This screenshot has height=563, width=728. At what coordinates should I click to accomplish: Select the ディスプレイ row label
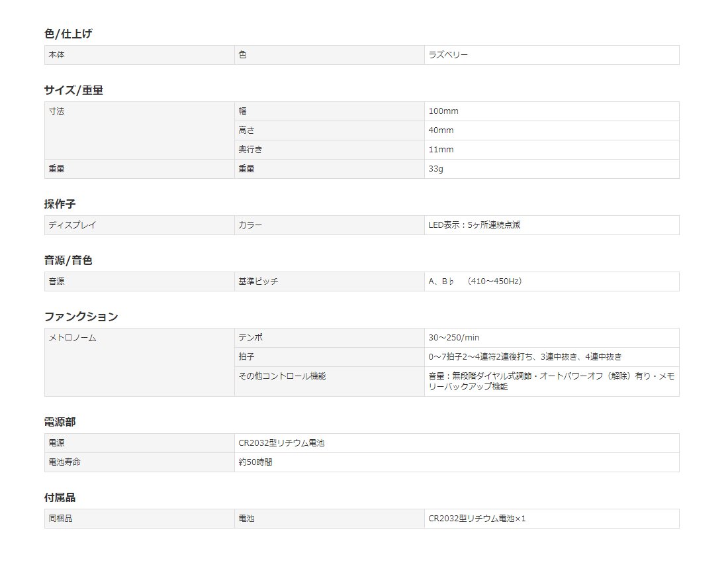tap(72, 225)
